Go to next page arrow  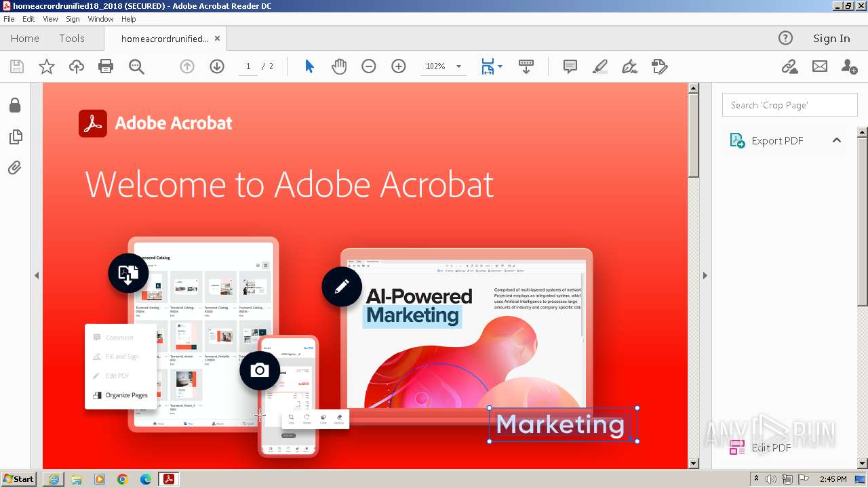(x=217, y=66)
